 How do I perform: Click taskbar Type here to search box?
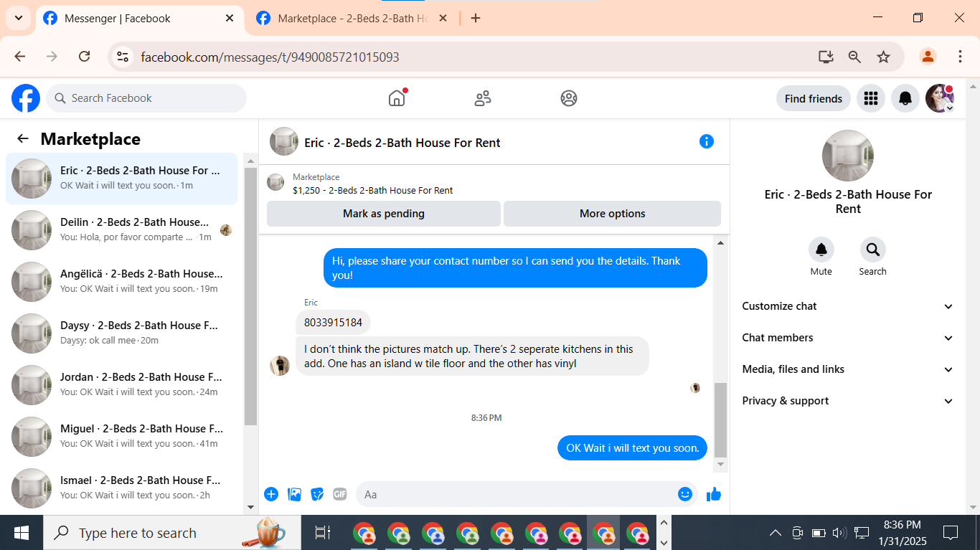(174, 533)
